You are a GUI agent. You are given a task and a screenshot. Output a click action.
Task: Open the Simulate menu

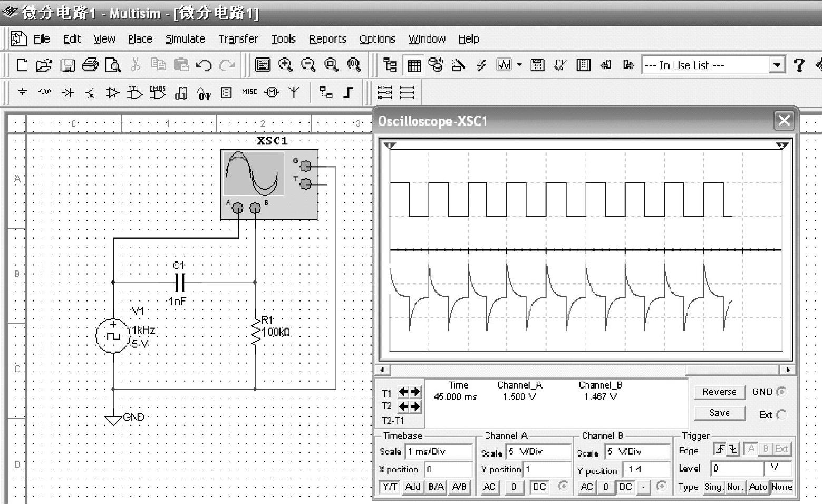click(x=185, y=39)
